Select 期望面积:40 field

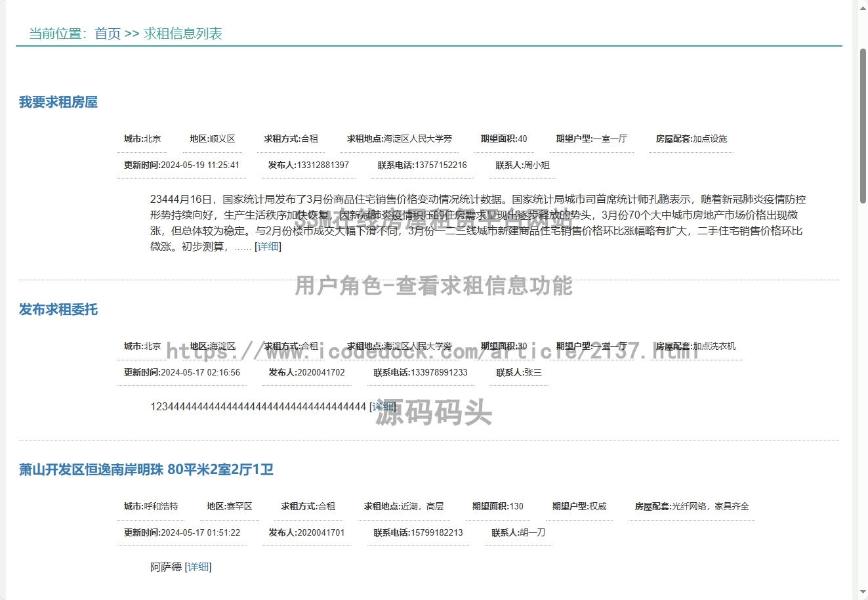504,139
